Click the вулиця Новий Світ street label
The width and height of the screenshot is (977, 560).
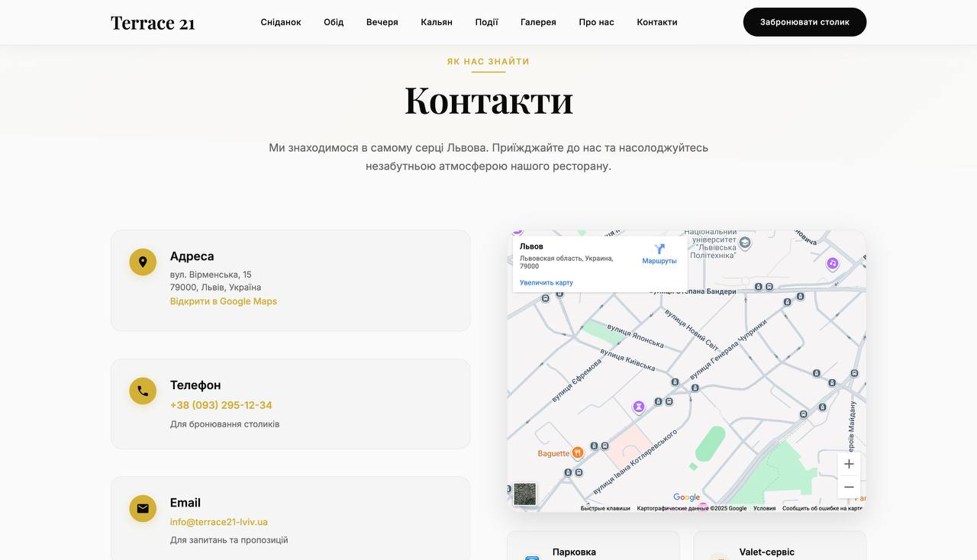(x=692, y=330)
